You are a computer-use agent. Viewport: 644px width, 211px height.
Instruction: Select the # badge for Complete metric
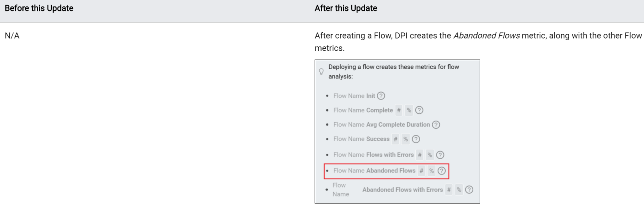click(399, 110)
